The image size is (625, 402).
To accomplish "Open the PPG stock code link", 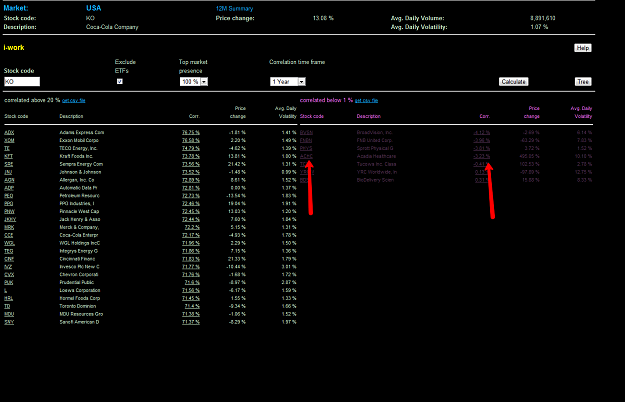I will click(x=9, y=204).
